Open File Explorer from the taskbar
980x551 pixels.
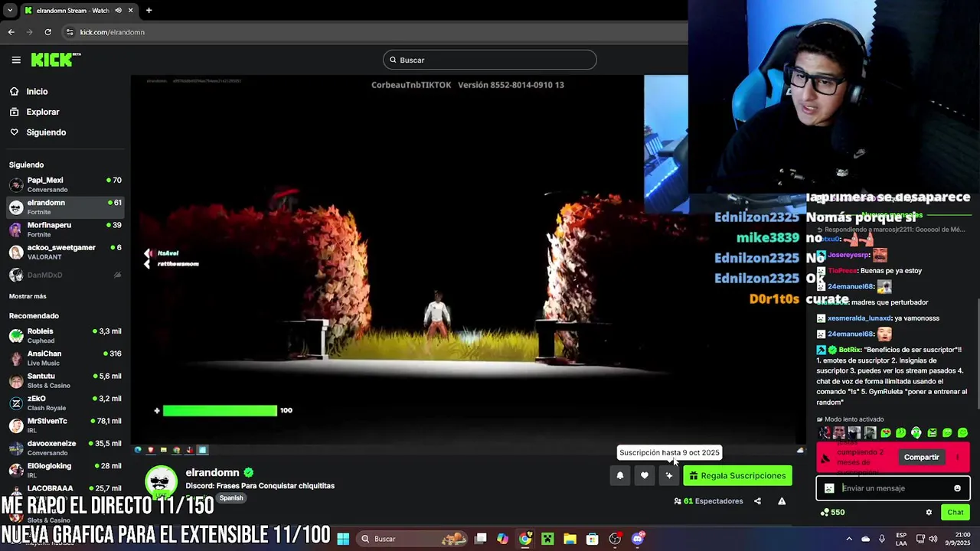point(570,539)
